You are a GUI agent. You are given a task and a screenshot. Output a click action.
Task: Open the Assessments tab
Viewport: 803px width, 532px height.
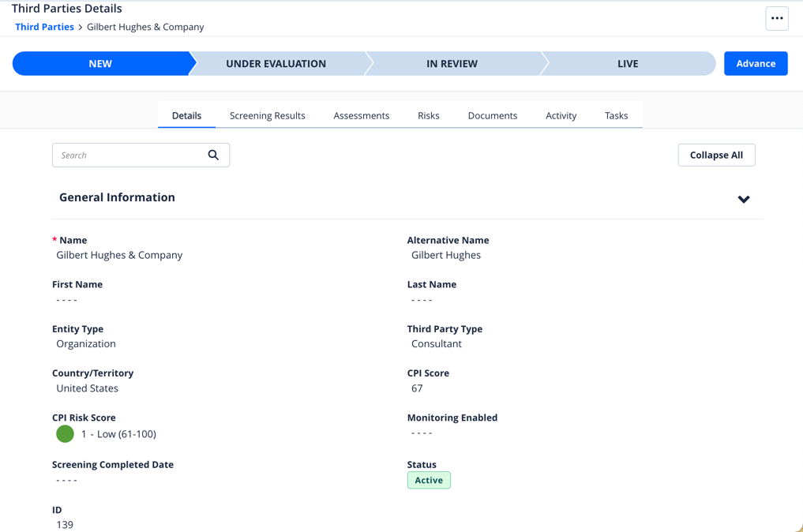click(361, 115)
